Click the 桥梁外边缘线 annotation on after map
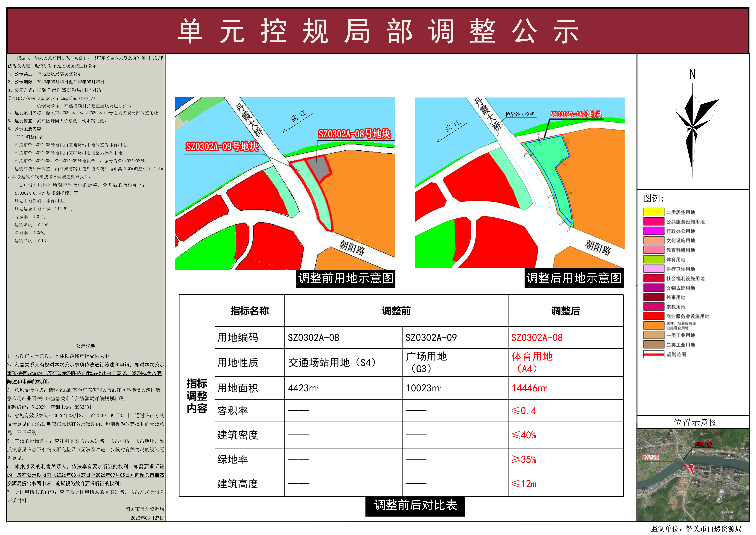The width and height of the screenshot is (756, 535). coord(520,115)
